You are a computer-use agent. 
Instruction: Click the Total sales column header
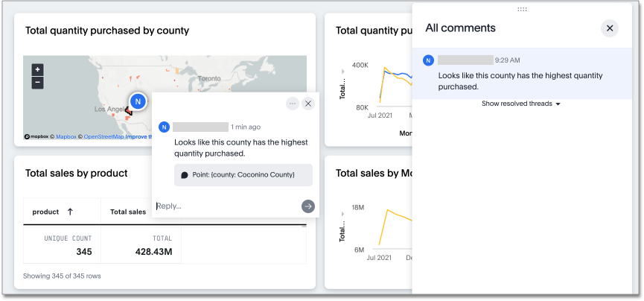(x=128, y=212)
